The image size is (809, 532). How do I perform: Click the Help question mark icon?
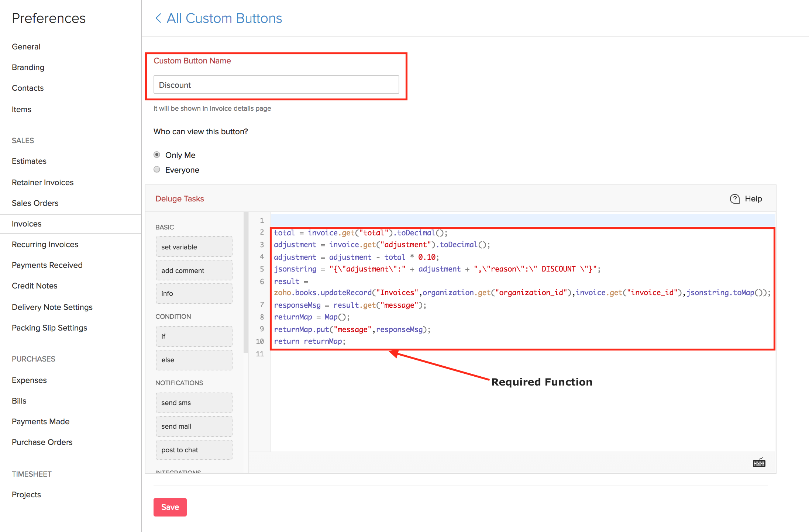point(734,199)
